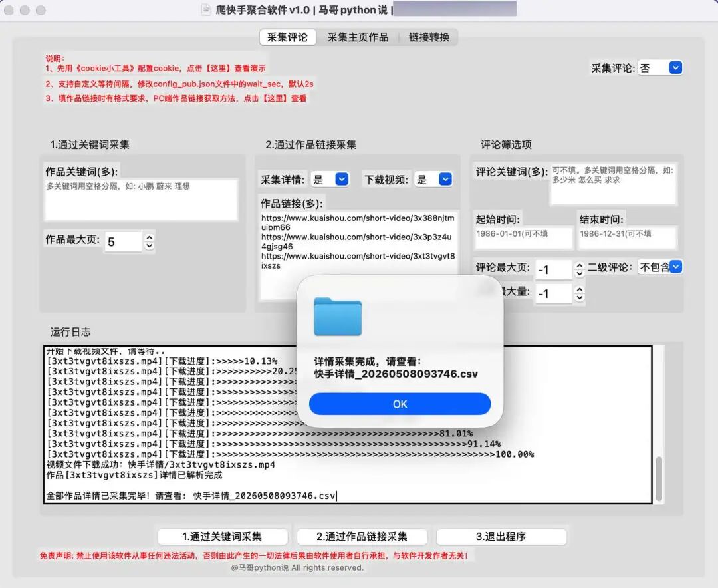Click the 起始时间 date field

523,238
